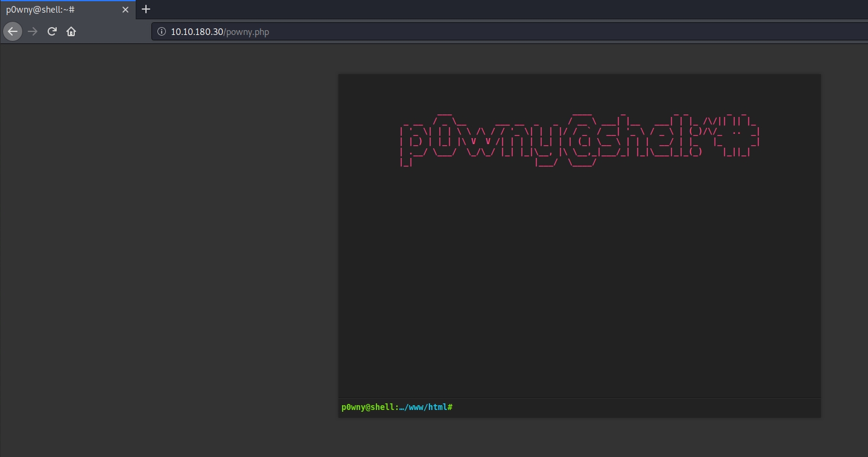Close the p0wny@shell tab
868x457 pixels.
click(x=125, y=10)
